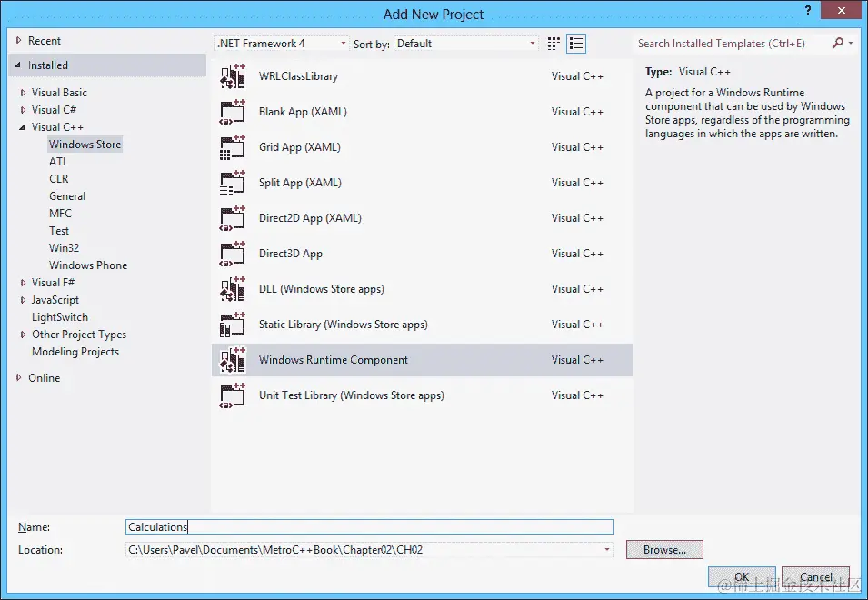Click the Direct3D App template icon

point(233,254)
